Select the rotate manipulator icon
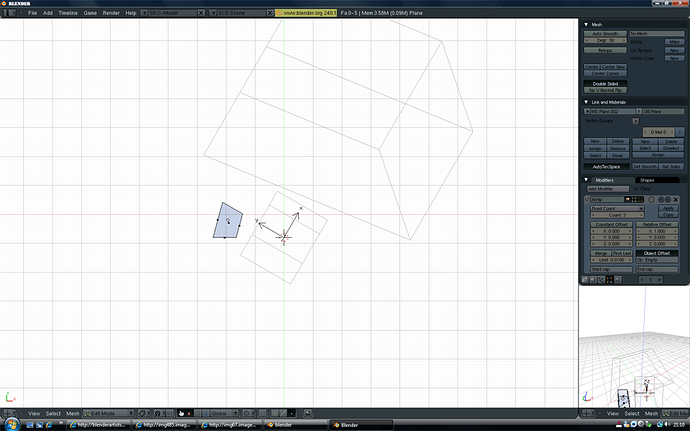The width and height of the screenshot is (690, 431). tap(198, 413)
